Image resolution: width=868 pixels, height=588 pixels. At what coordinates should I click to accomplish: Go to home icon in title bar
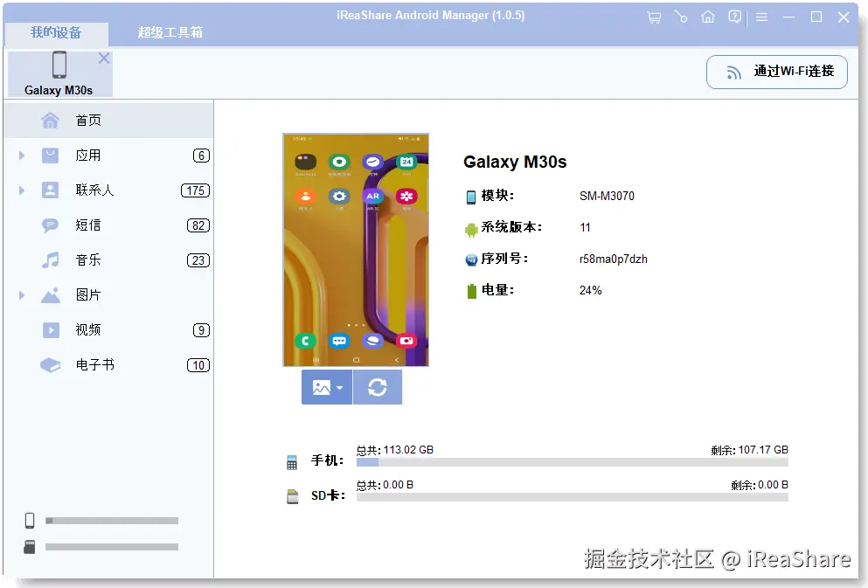coord(707,17)
